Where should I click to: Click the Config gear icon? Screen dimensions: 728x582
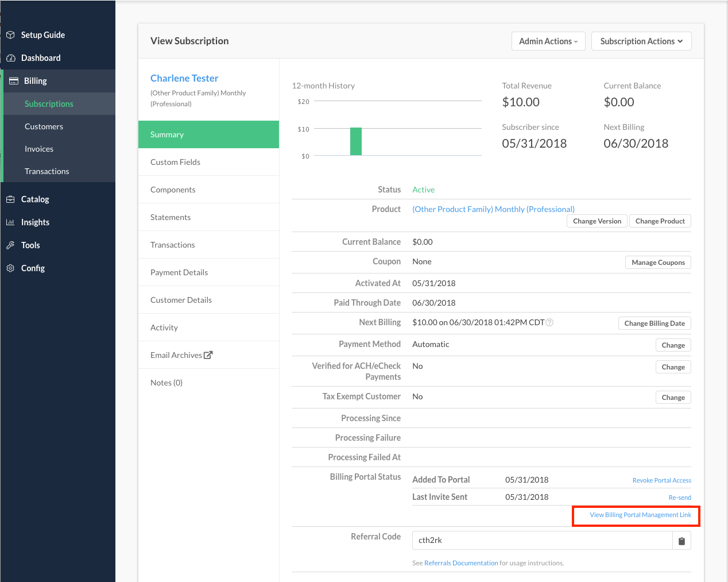[10, 268]
